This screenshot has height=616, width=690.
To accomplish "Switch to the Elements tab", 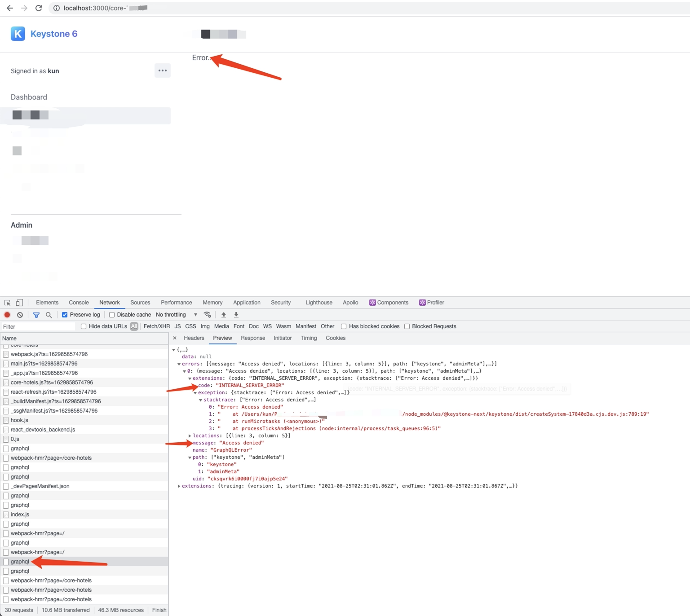I will pos(47,303).
